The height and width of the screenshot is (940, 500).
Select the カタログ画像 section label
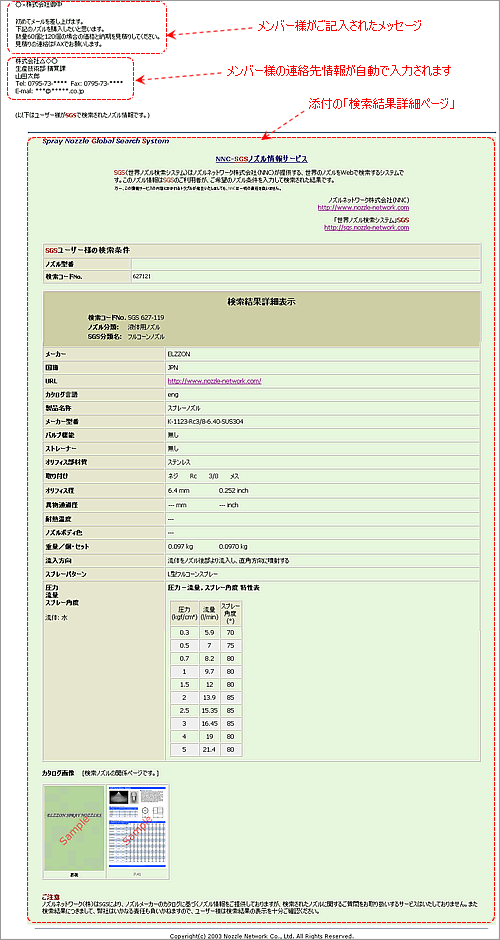tap(58, 774)
